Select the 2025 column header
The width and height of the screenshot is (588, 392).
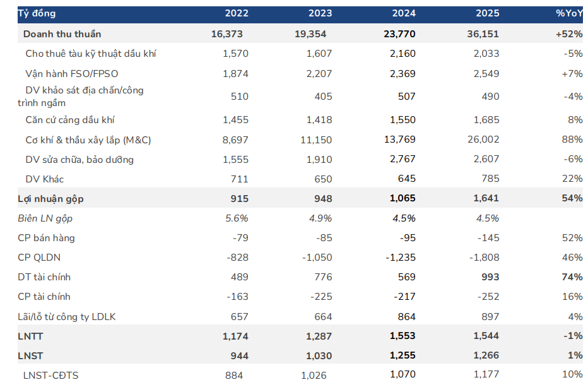486,14
